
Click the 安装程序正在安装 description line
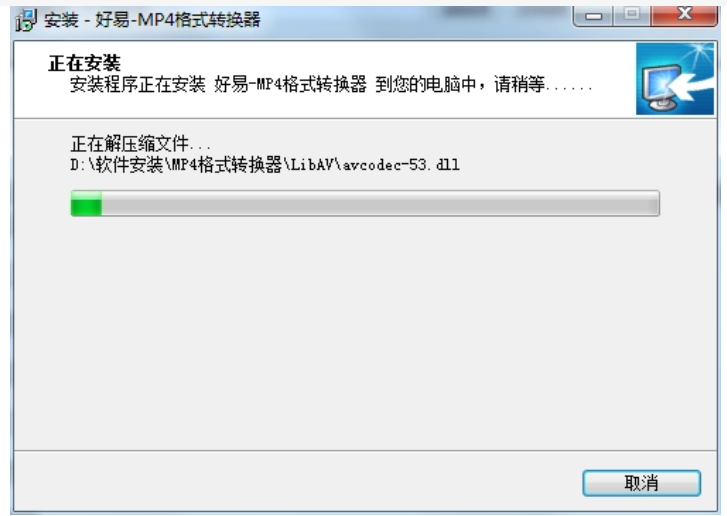(x=331, y=84)
